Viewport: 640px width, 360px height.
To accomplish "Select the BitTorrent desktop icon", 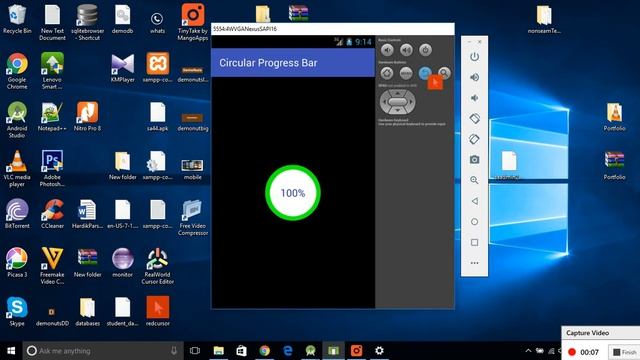I will [x=17, y=213].
